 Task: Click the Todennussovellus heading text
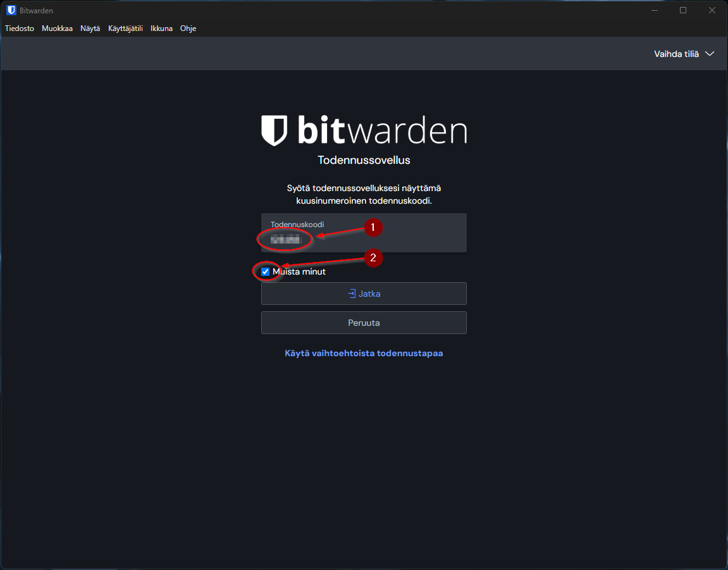click(x=364, y=160)
